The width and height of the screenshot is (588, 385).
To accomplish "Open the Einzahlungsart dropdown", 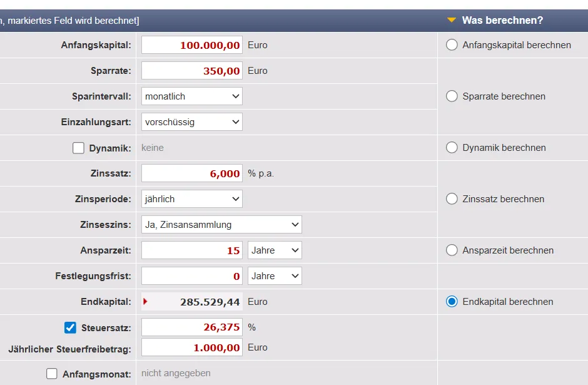I will (191, 122).
